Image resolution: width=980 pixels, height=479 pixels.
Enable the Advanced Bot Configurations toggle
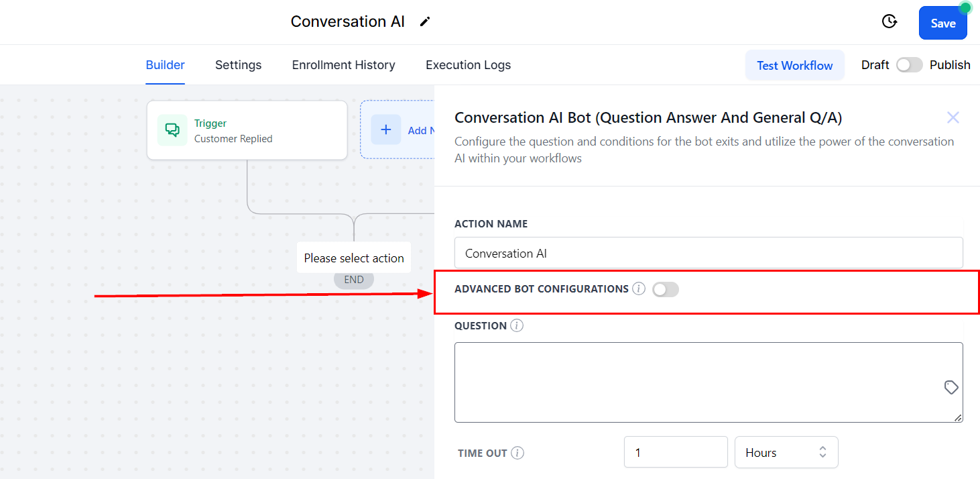pos(666,289)
